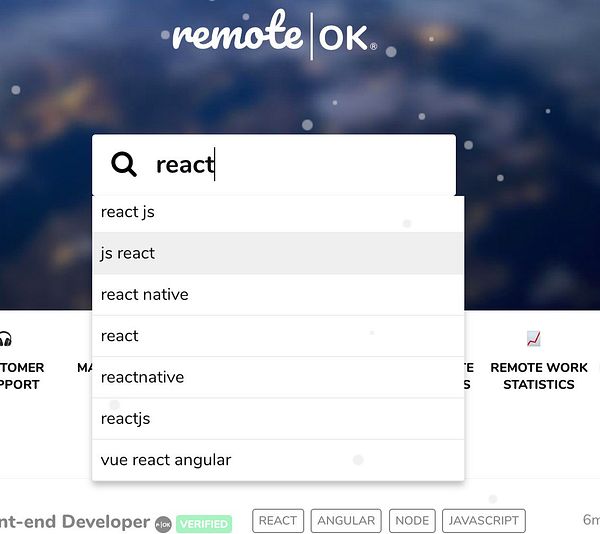The height and width of the screenshot is (534, 600).
Task: Click the remoteOK badge beside Developer title
Action: (x=163, y=524)
